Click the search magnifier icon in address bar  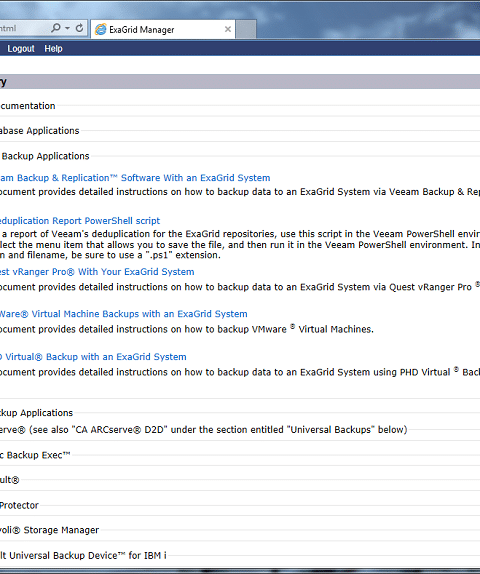point(56,28)
